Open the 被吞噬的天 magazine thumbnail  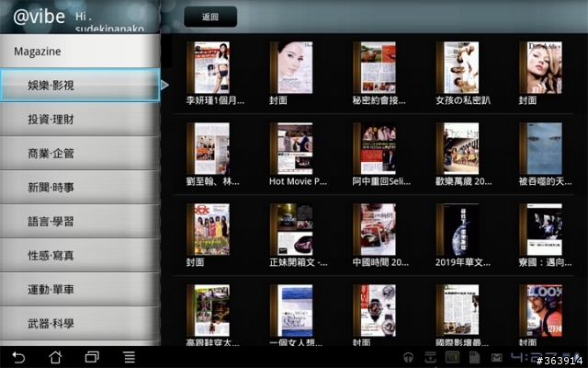pos(541,149)
